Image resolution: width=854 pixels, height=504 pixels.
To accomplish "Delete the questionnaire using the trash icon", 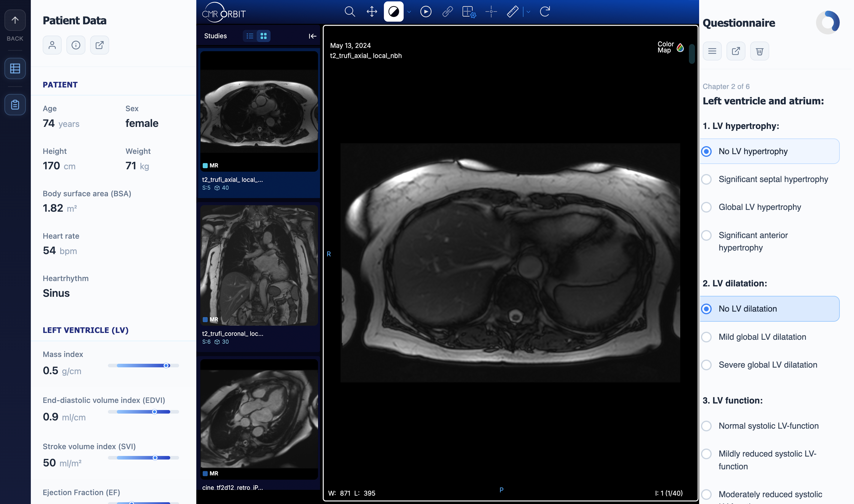I will point(760,51).
